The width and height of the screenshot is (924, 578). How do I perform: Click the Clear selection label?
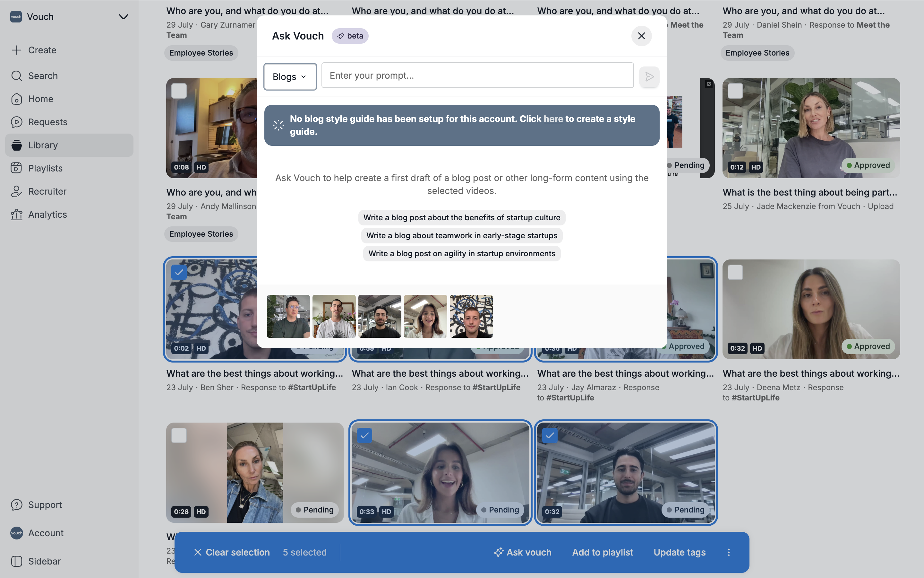237,552
